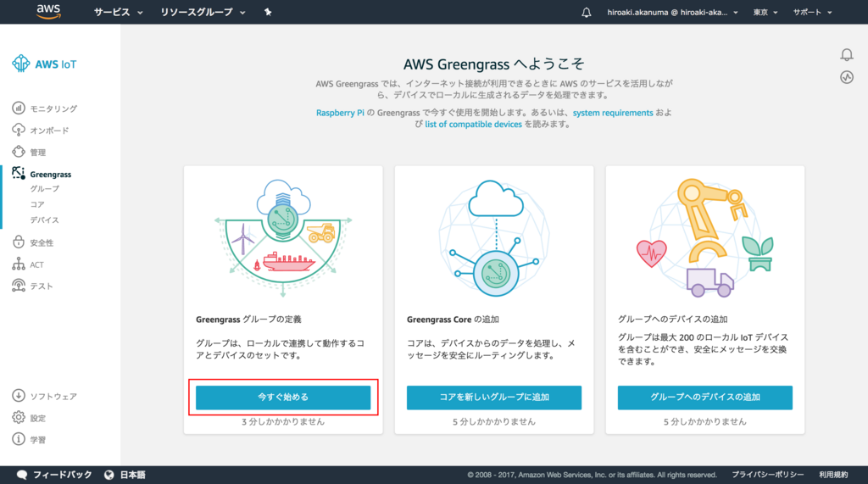Open the コア submenu item
The height and width of the screenshot is (484, 868).
(x=37, y=204)
